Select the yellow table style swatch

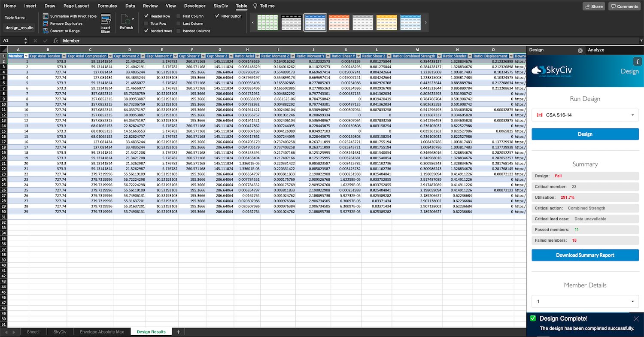pyautogui.click(x=386, y=22)
